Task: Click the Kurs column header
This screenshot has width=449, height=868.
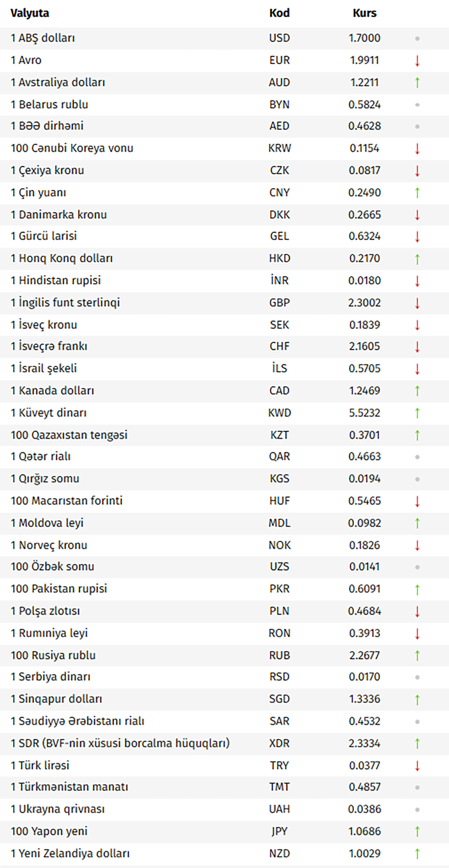Action: (364, 13)
